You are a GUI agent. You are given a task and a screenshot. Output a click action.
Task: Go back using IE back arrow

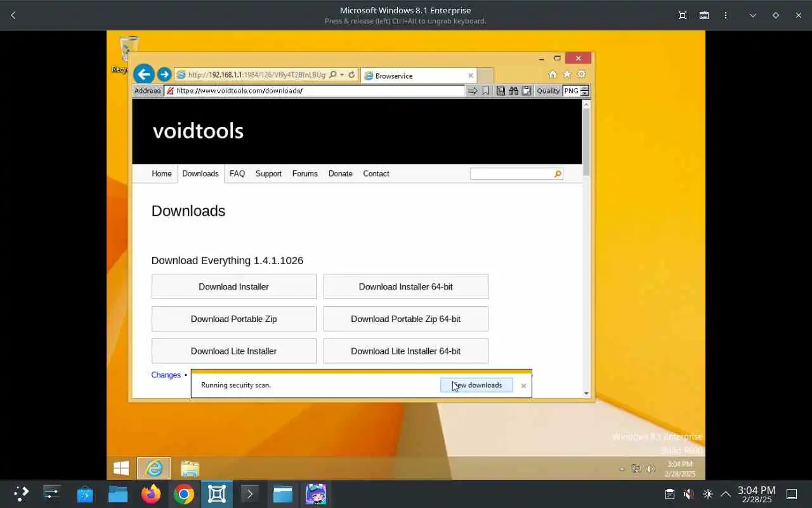[144, 74]
